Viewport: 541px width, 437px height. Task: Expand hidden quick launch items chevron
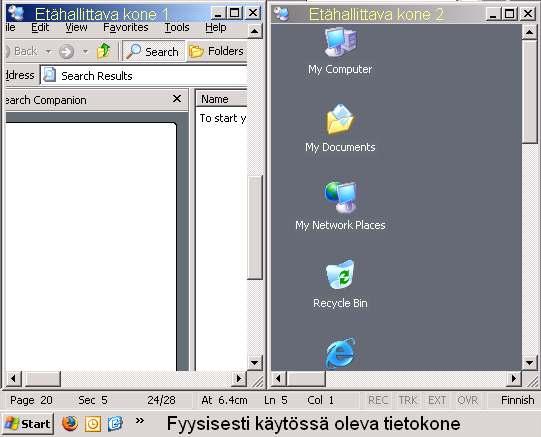point(139,420)
